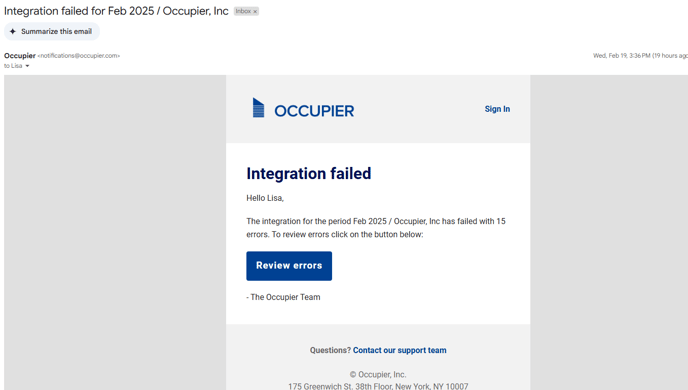Select the notifications@occupier.com sender address
Screen dimensions: 688x390
(79, 56)
